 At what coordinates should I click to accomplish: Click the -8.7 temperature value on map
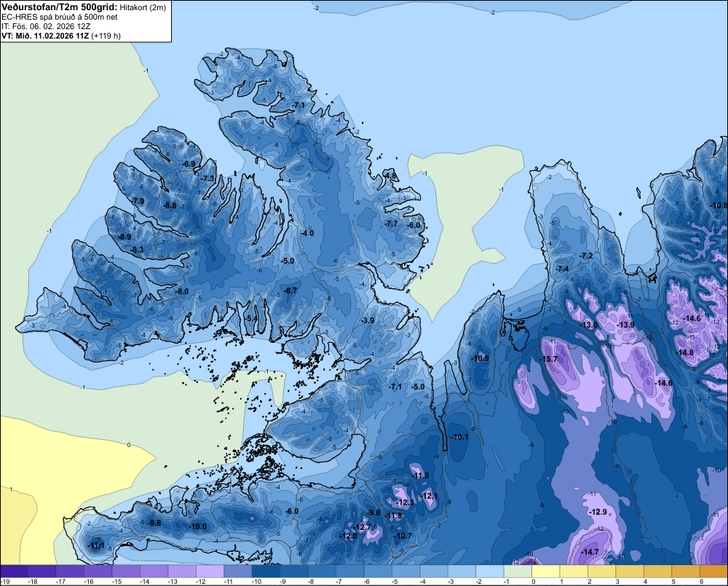tap(290, 290)
